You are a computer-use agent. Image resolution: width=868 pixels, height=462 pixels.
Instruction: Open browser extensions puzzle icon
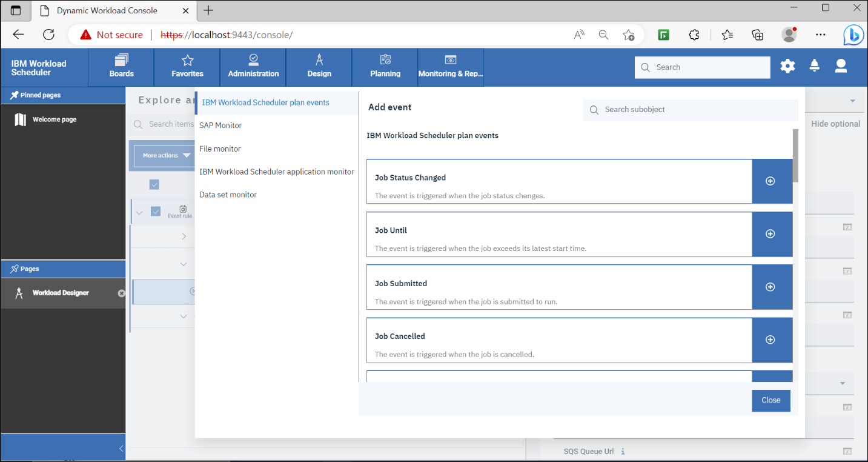694,35
